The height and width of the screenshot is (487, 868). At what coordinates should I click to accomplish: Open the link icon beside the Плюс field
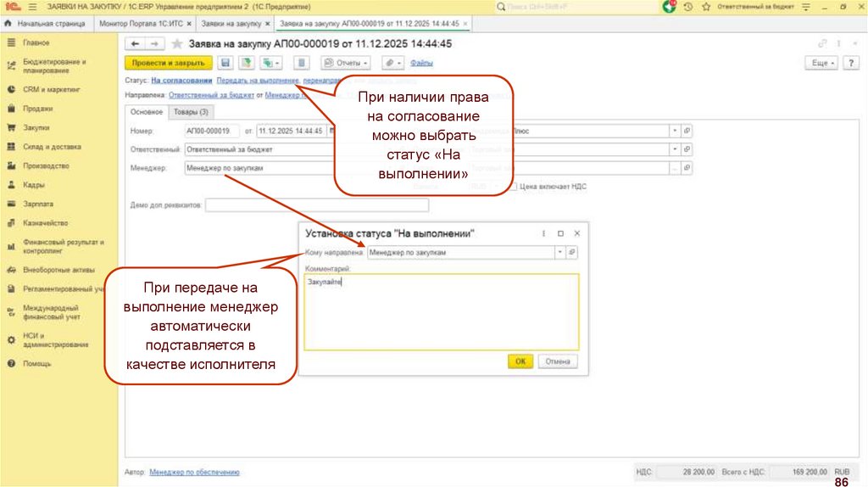tap(687, 132)
